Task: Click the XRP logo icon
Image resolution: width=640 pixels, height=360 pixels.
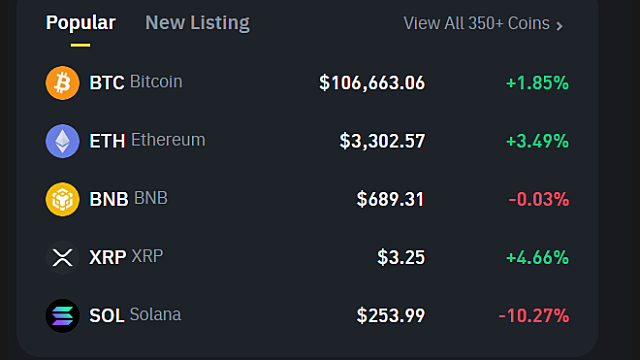Action: pos(62,258)
